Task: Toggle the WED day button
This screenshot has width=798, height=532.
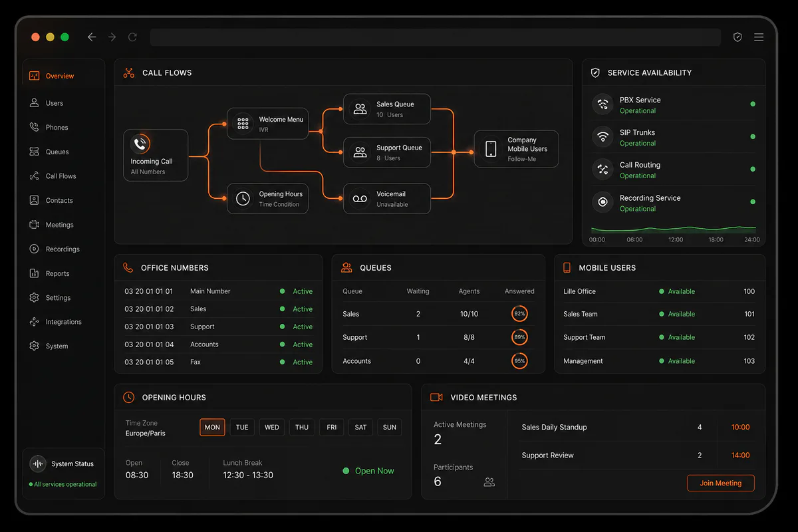Action: click(272, 427)
